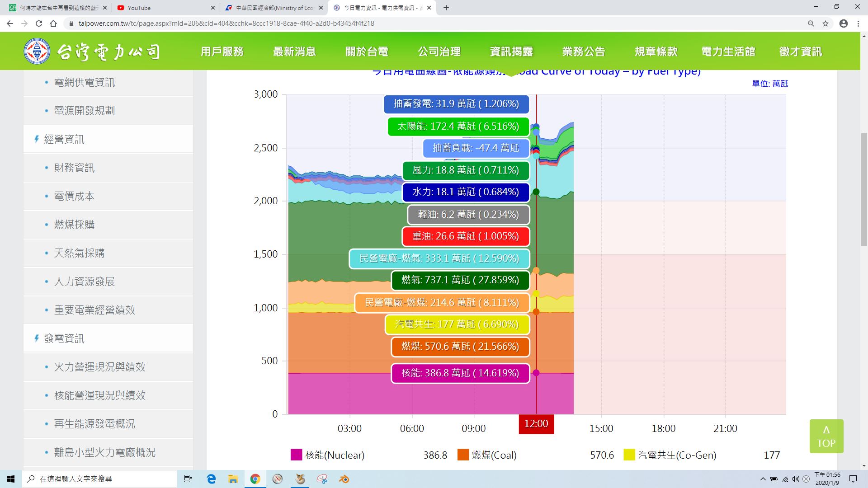Viewport: 868px width, 488px height.
Task: Open the 電源開發規劃 sidebar link
Action: click(85, 111)
